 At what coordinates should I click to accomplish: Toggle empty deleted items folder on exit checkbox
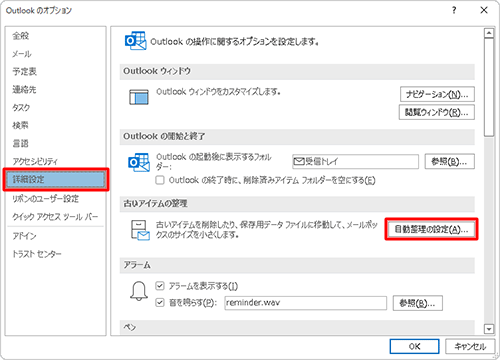(x=160, y=180)
